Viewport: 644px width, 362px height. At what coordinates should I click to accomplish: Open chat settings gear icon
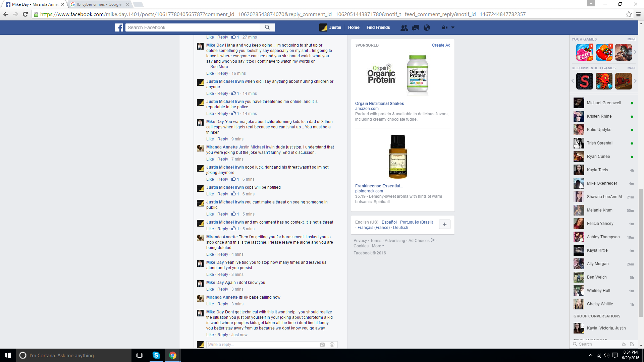[624, 344]
